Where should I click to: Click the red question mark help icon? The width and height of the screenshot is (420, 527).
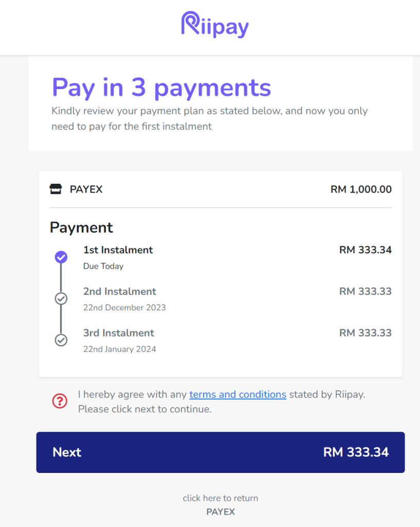pyautogui.click(x=60, y=401)
